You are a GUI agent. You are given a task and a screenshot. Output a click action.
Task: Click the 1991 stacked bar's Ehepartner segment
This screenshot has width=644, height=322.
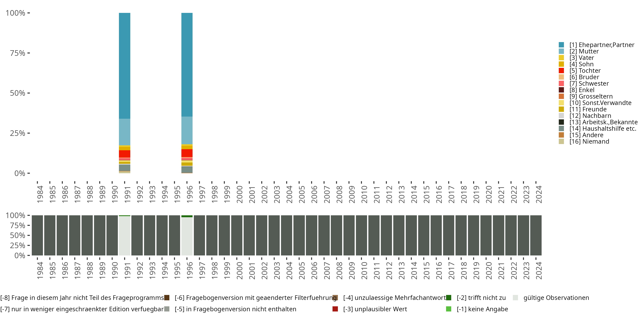pos(125,65)
